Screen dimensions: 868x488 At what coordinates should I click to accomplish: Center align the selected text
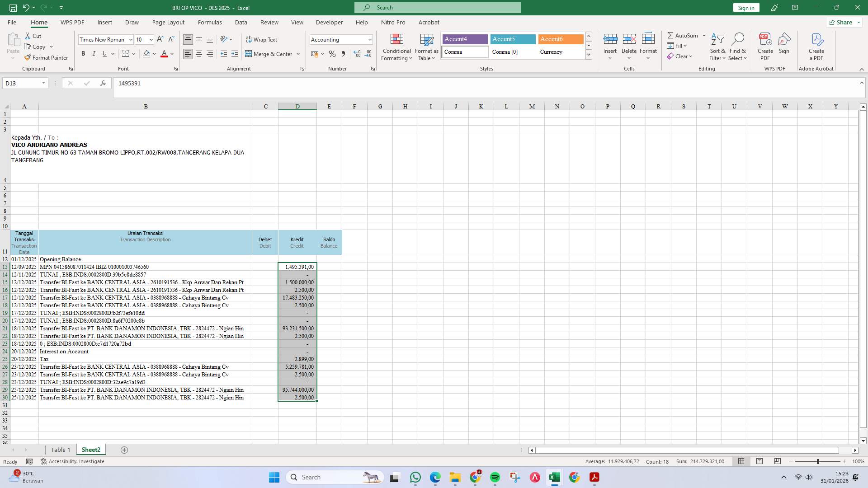(199, 53)
